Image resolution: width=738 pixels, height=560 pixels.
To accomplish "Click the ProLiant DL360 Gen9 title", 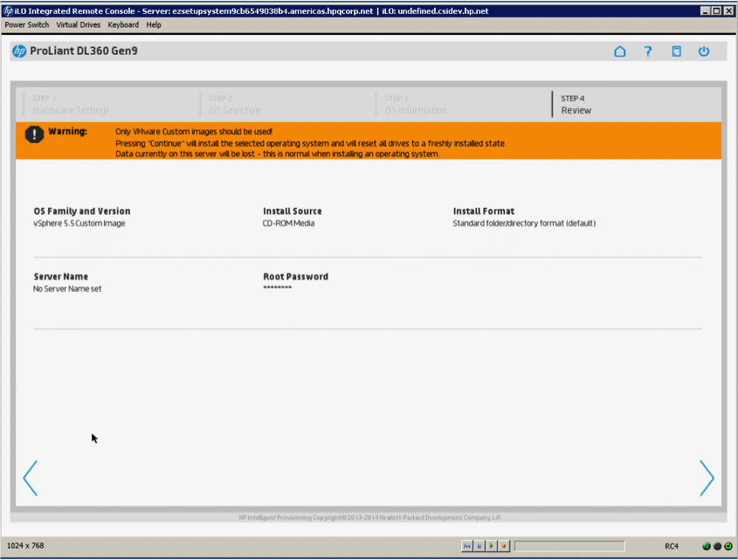I will coord(84,51).
